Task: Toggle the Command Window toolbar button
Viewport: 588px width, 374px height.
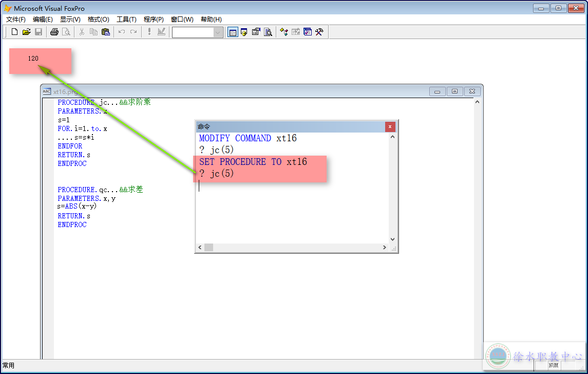Action: [x=233, y=32]
